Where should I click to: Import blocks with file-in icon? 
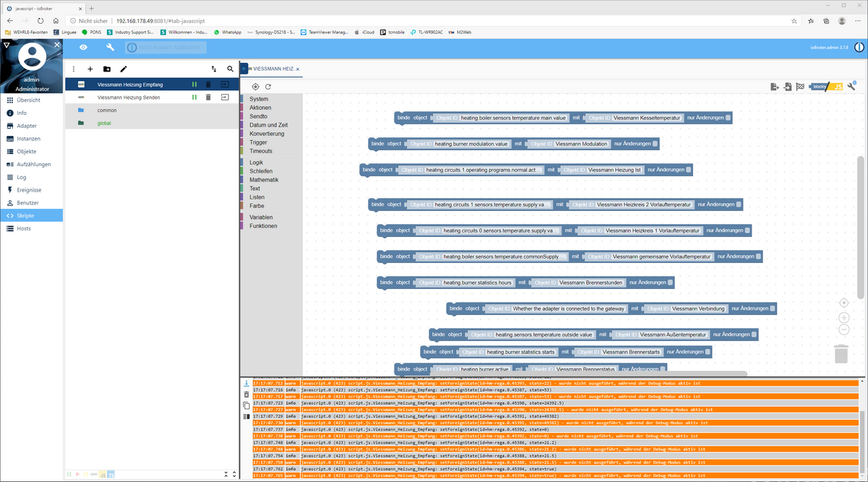tap(788, 86)
